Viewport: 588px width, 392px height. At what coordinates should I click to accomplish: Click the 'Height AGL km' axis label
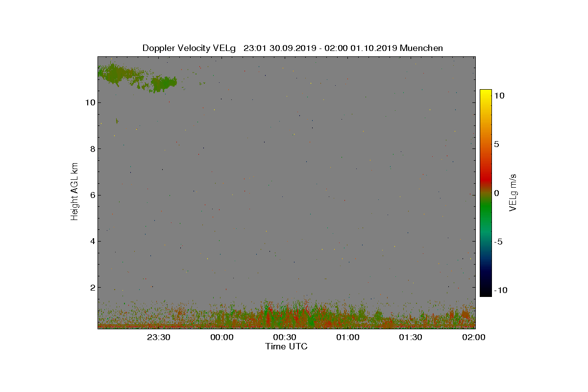pos(75,191)
